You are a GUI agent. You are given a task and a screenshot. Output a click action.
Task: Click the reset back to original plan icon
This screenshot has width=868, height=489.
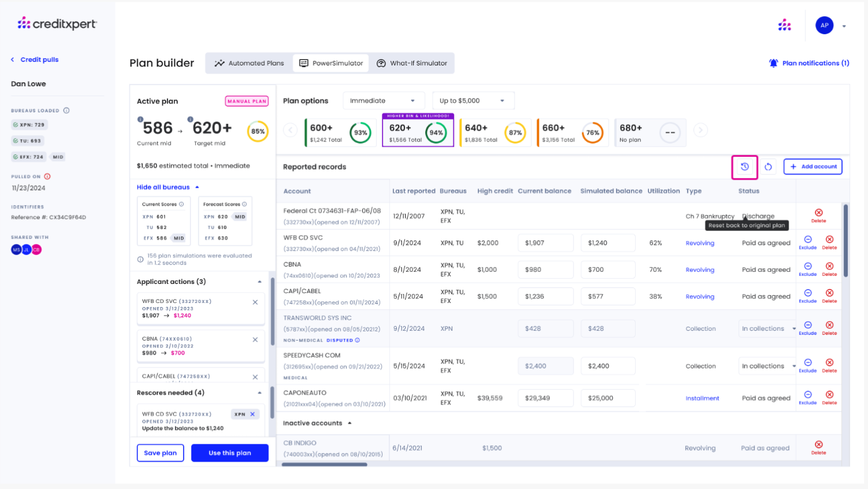pyautogui.click(x=745, y=167)
